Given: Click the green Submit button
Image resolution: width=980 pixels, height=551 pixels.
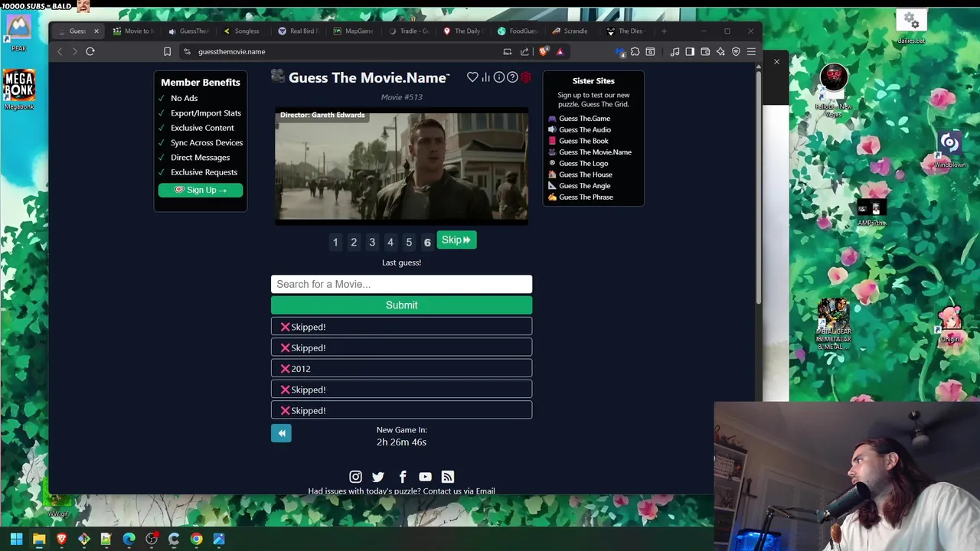Looking at the screenshot, I should click(401, 305).
